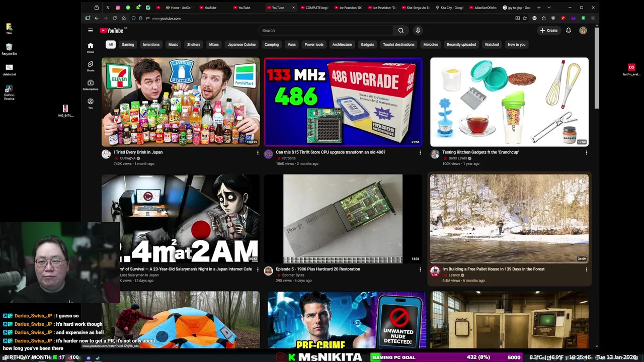Open the account avatar menu
The image size is (644, 362).
(583, 31)
